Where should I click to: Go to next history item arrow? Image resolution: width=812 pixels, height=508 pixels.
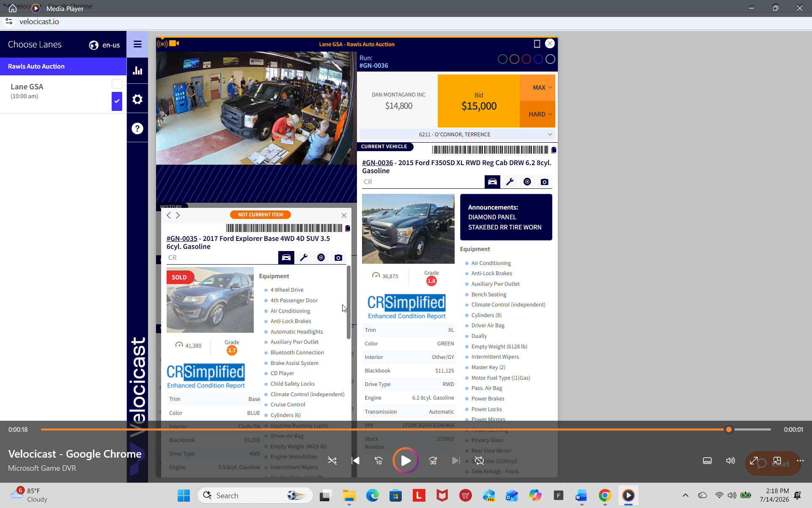pos(178,215)
